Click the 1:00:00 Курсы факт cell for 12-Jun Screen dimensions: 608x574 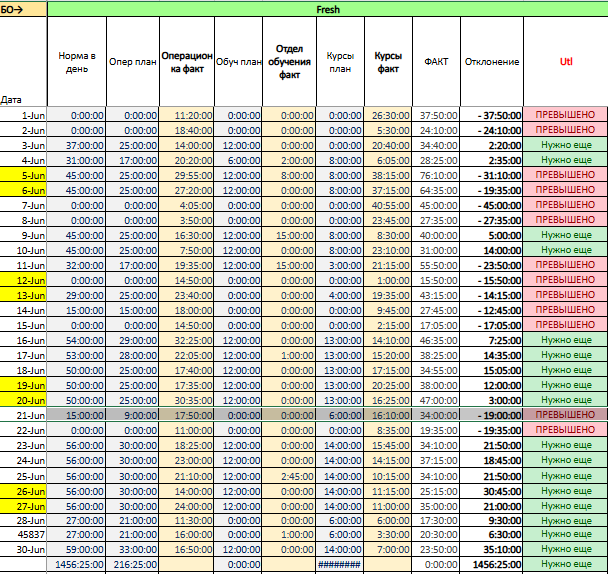coord(388,280)
